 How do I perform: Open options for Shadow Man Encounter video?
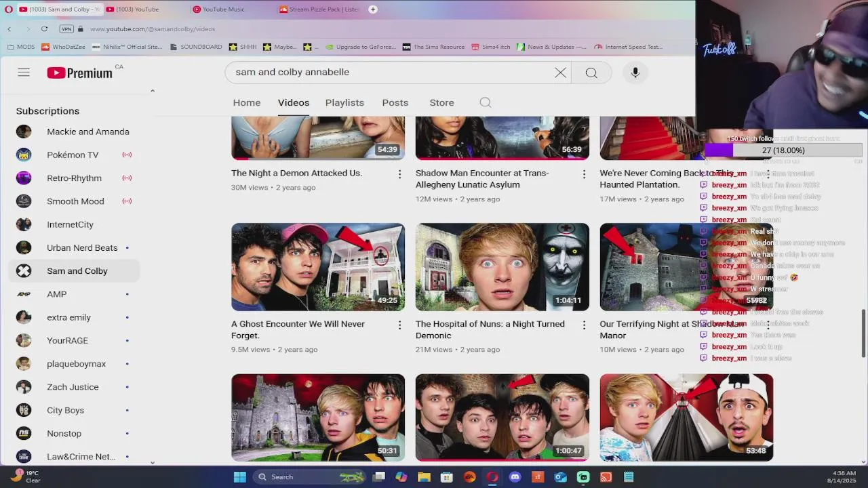[x=584, y=175]
